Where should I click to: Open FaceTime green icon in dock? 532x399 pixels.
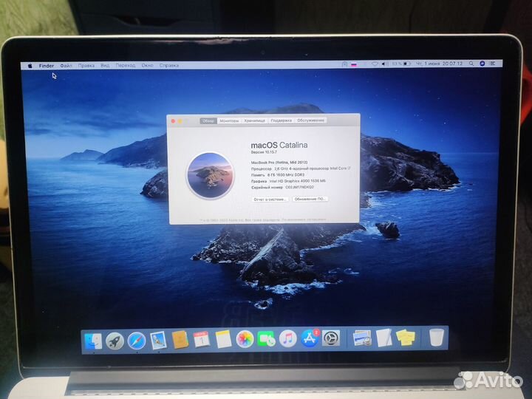pos(266,339)
